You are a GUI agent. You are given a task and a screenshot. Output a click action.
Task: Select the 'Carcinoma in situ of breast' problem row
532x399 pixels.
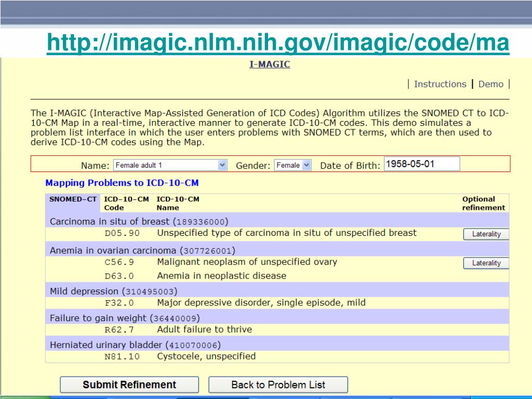[277, 221]
